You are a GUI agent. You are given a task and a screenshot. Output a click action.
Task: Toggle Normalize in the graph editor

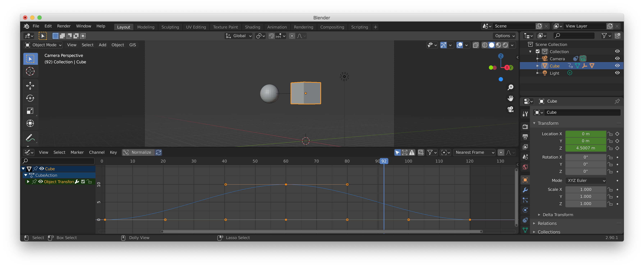click(x=138, y=152)
